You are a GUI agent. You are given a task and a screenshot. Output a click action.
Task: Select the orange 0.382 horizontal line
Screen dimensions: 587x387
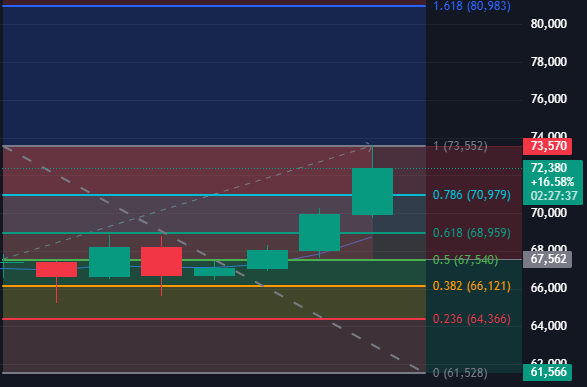[x=214, y=286]
